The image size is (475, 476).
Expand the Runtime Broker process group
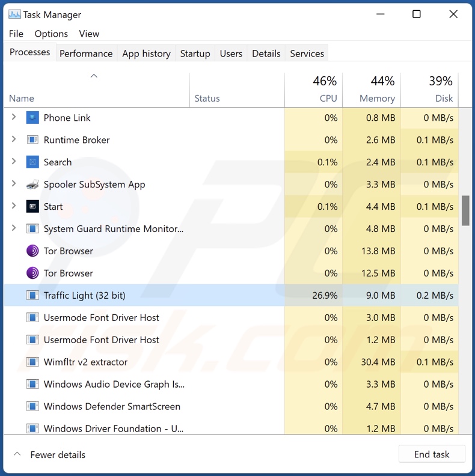coord(14,140)
